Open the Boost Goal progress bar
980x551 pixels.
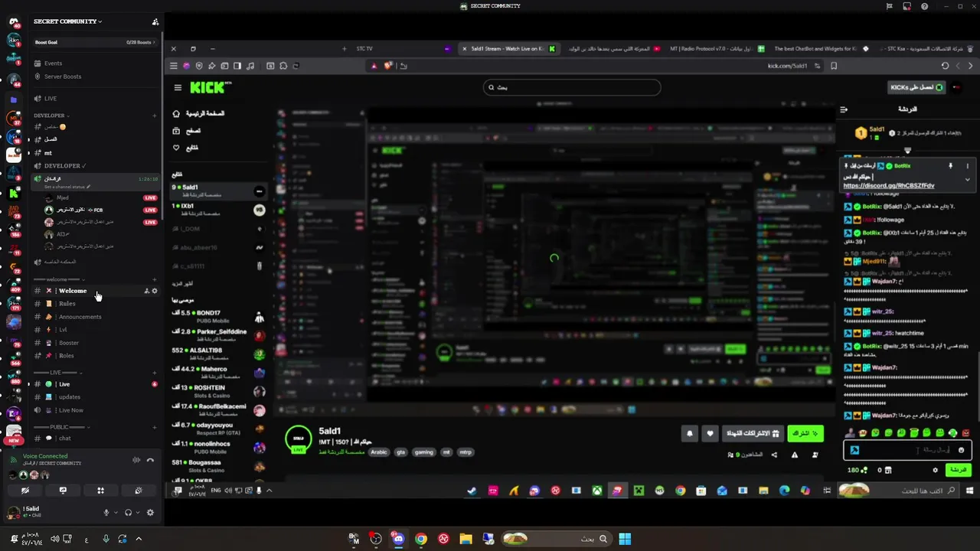[x=95, y=42]
